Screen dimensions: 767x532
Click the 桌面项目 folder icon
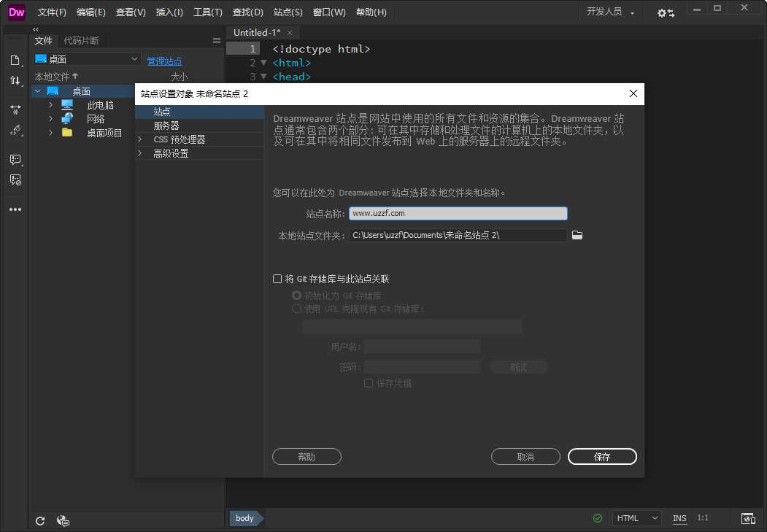point(67,133)
